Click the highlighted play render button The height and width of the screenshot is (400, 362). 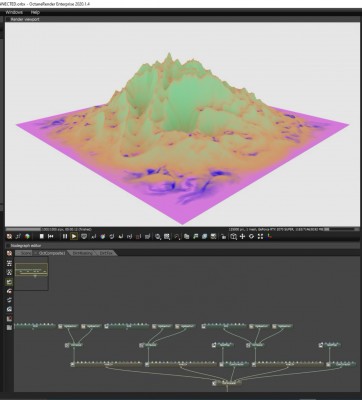[x=74, y=236]
